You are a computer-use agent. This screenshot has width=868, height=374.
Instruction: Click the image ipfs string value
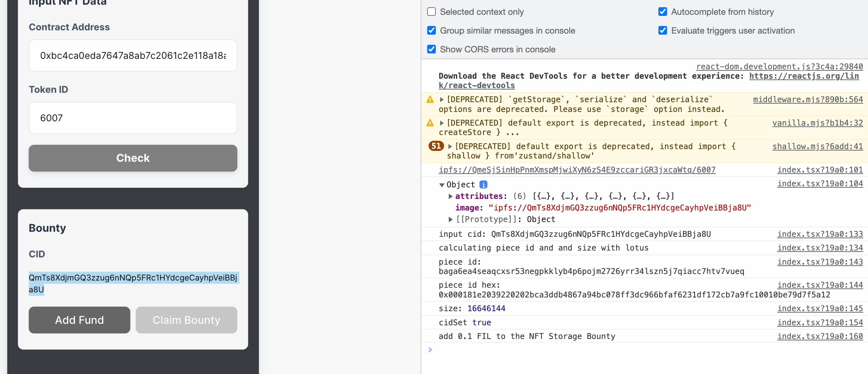(620, 208)
